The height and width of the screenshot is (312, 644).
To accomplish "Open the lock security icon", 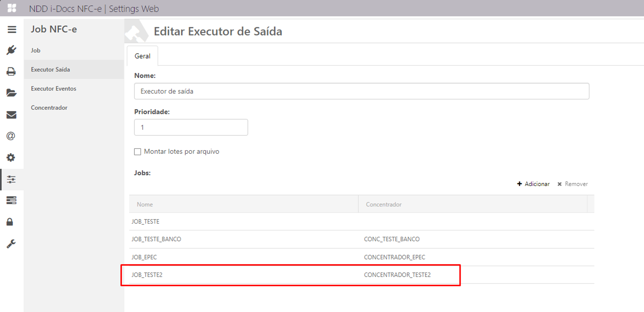I will pyautogui.click(x=11, y=222).
